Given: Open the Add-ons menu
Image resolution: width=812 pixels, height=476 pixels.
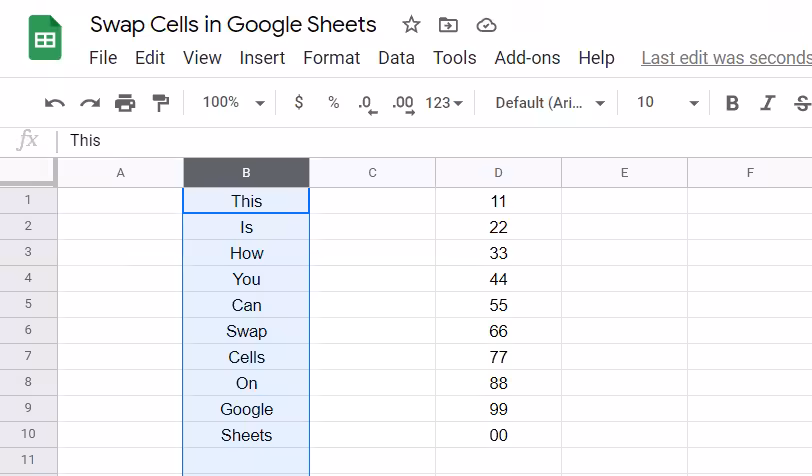Looking at the screenshot, I should (x=527, y=57).
